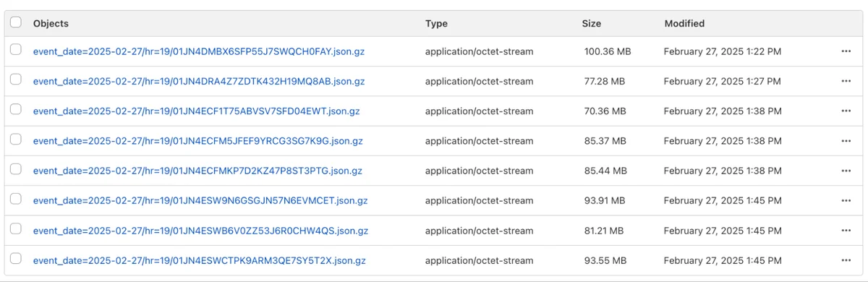Image resolution: width=868 pixels, height=282 pixels.
Task: Open the three-dot menu for the 77.28 MB file
Action: (x=846, y=81)
